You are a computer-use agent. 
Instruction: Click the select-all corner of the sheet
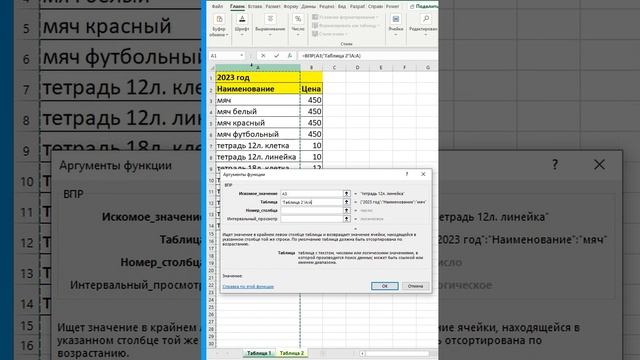coord(212,67)
